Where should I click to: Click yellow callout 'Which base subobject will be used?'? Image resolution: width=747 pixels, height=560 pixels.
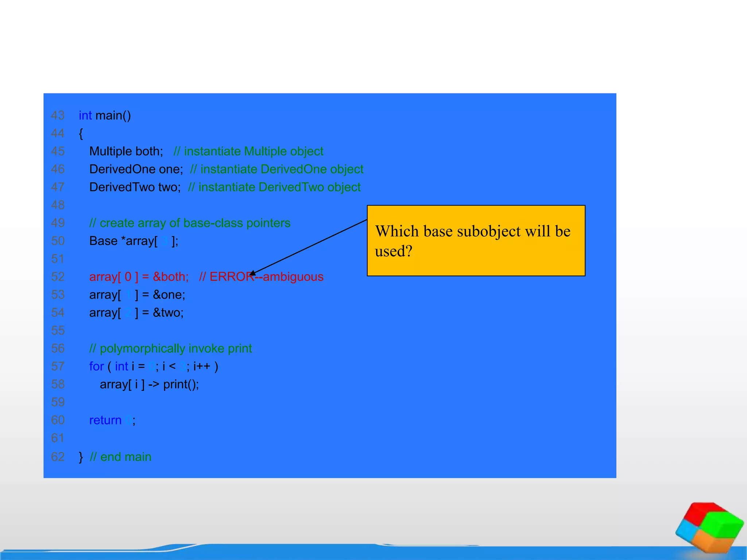[476, 241]
